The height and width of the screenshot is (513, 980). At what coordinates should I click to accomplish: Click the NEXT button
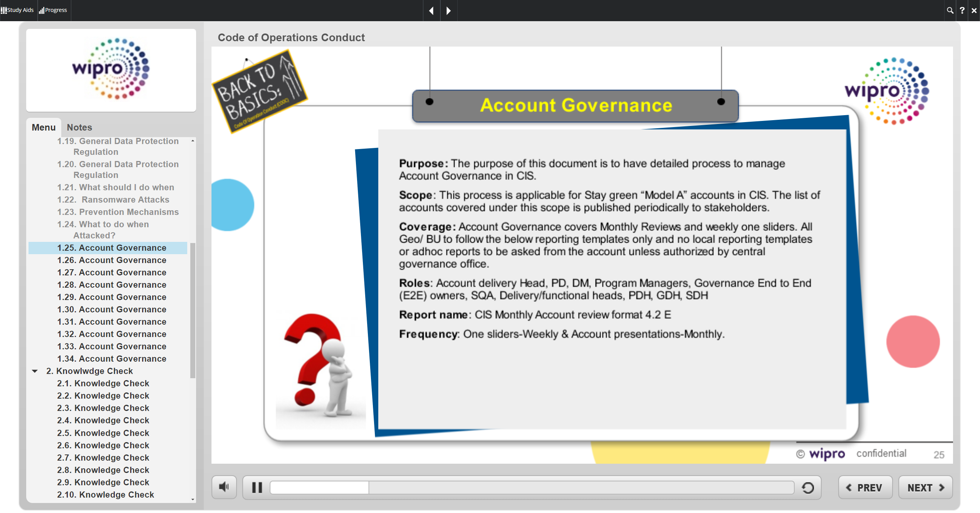(925, 488)
